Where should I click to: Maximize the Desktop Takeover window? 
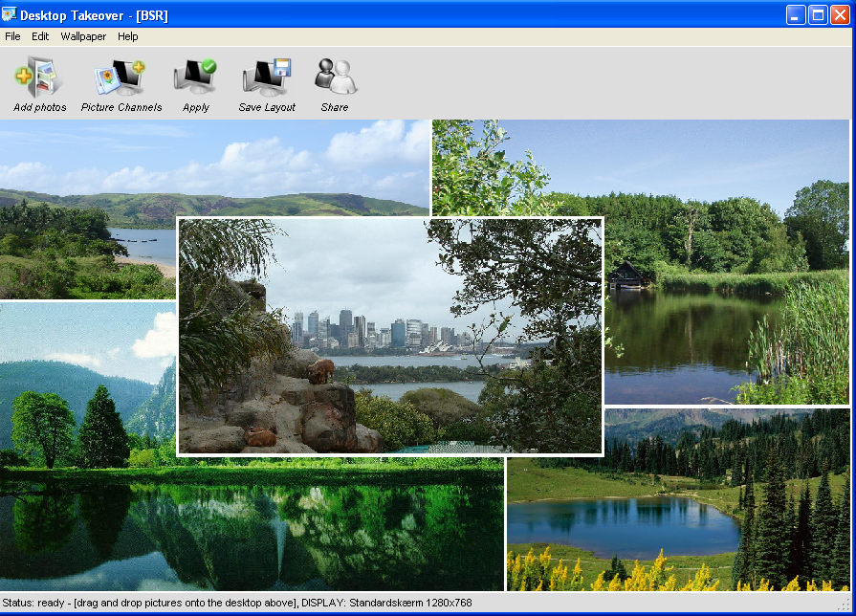click(x=818, y=14)
